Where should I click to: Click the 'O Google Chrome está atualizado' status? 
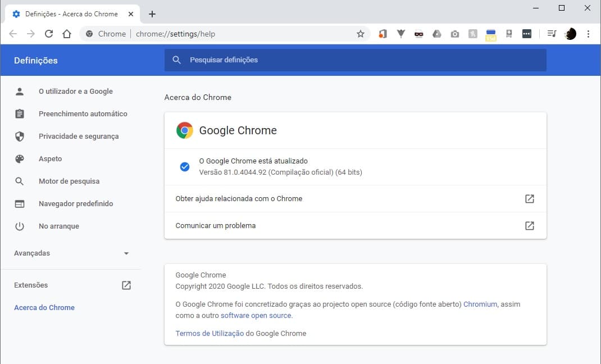coord(253,161)
